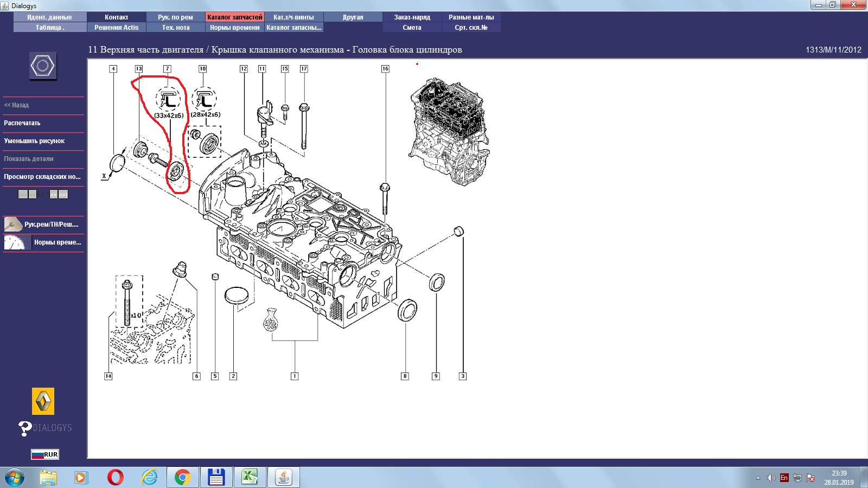Select part callout number 6
The image size is (868, 488).
tap(196, 376)
